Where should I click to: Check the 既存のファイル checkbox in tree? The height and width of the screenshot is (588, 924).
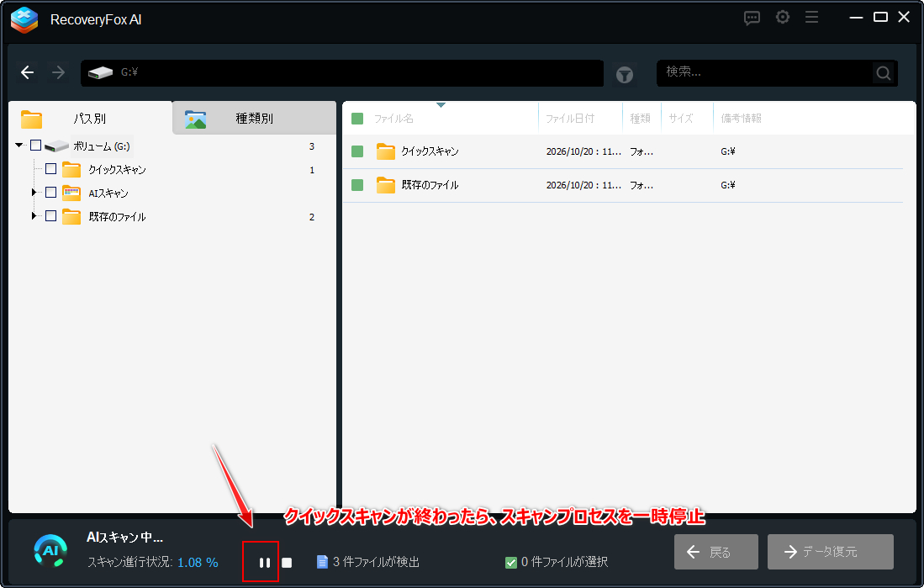50,216
